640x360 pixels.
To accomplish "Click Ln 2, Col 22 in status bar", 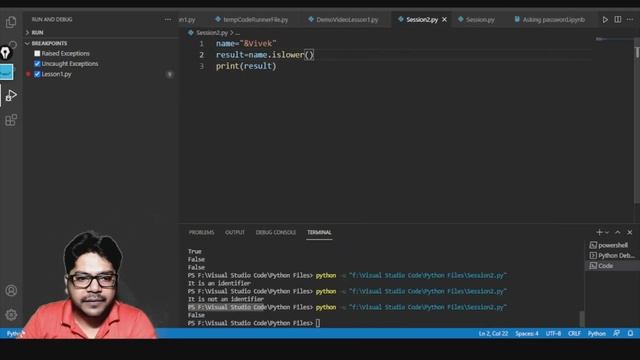I will tap(493, 333).
